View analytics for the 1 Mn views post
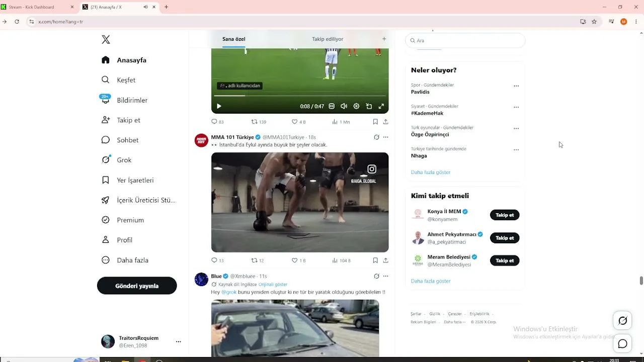644x362 pixels. click(x=341, y=122)
